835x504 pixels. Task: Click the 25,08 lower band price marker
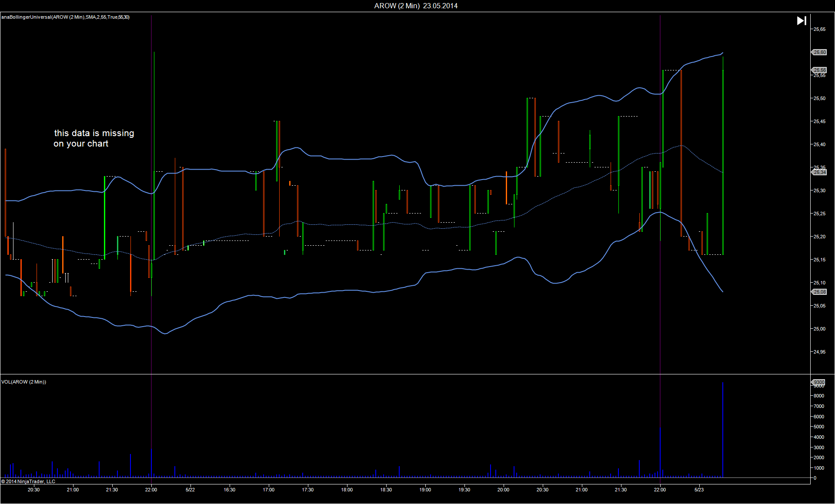point(819,292)
